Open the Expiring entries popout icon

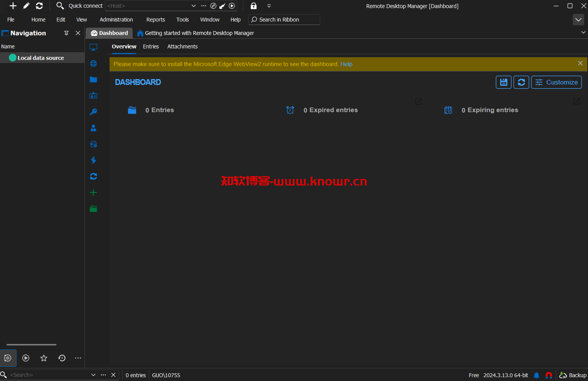tap(576, 101)
